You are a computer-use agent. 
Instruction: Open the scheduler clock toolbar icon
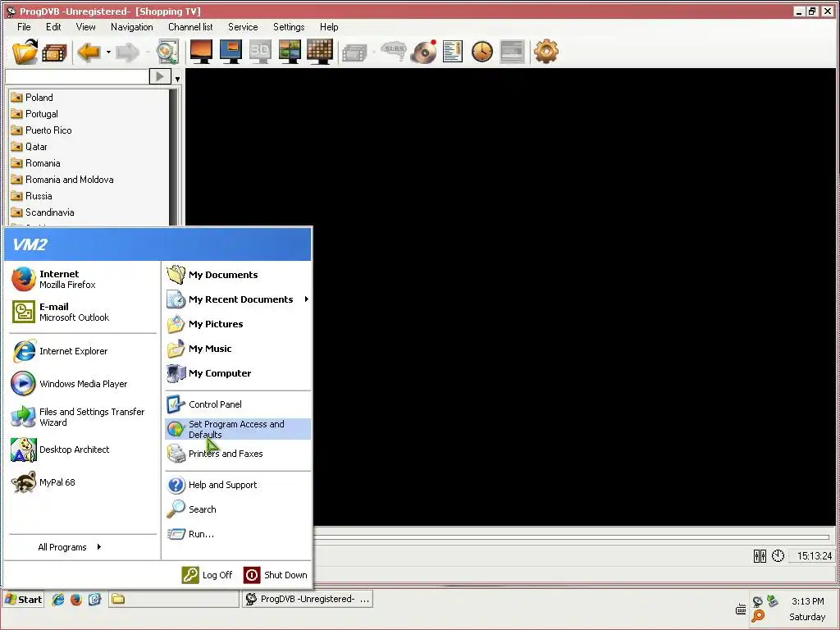click(482, 52)
